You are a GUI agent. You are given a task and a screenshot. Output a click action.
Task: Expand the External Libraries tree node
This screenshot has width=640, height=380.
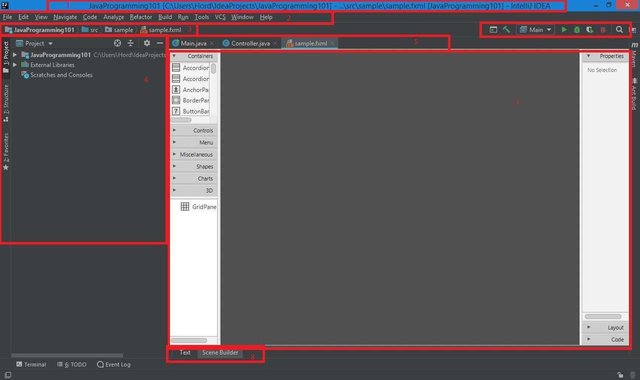15,65
